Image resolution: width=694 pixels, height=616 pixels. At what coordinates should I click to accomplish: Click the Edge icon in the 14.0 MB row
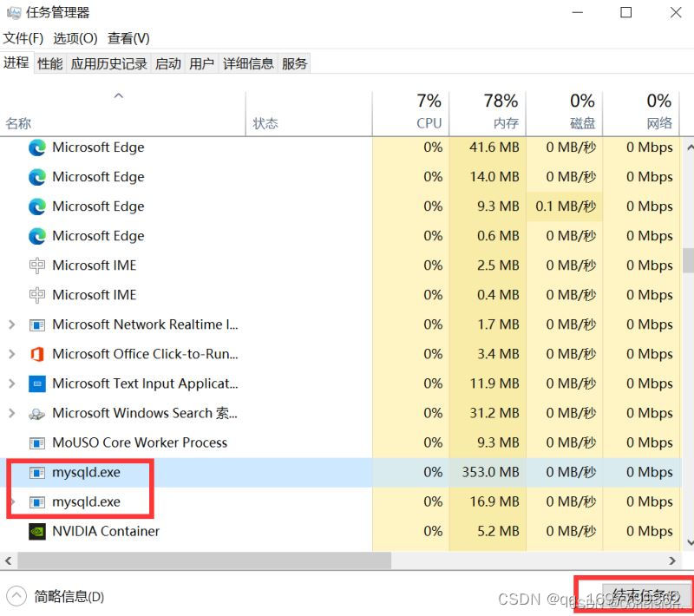(37, 178)
